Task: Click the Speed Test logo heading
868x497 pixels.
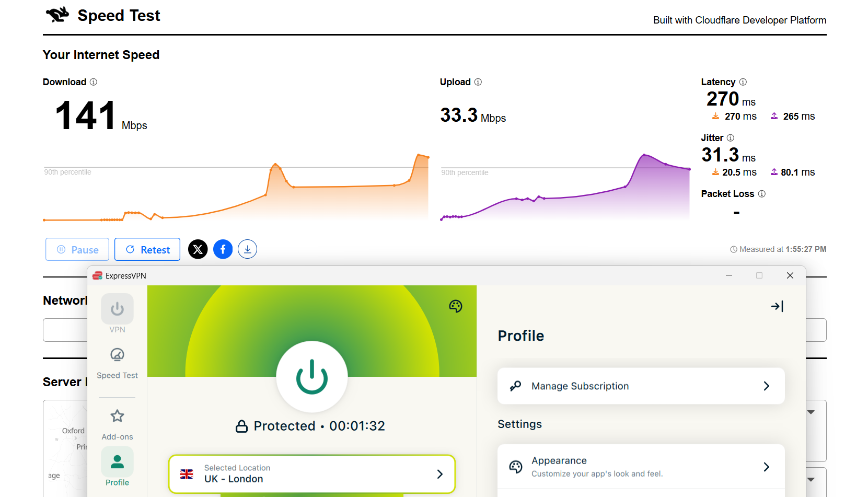Action: [x=103, y=16]
